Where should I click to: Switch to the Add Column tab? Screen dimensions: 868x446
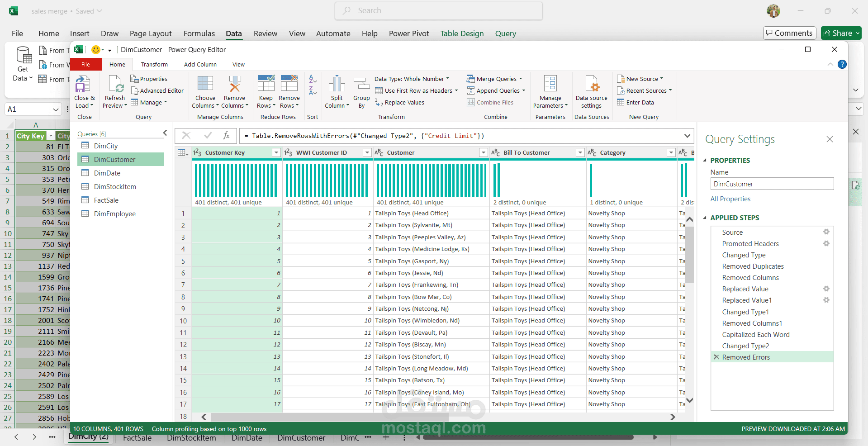click(200, 65)
